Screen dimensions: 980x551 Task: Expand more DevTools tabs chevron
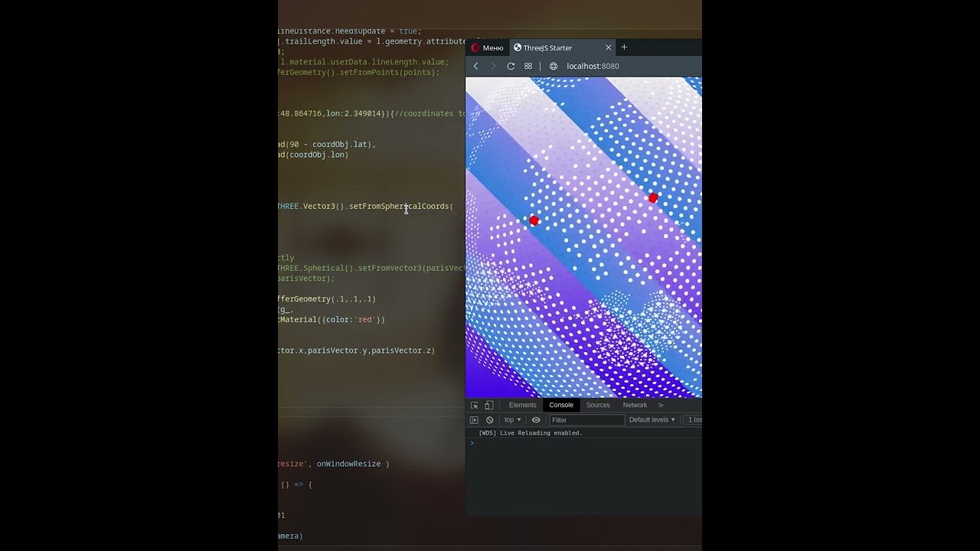coord(661,405)
